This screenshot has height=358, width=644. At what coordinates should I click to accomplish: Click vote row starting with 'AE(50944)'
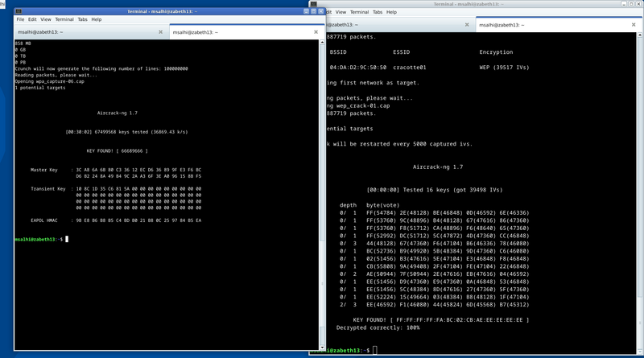click(434, 274)
